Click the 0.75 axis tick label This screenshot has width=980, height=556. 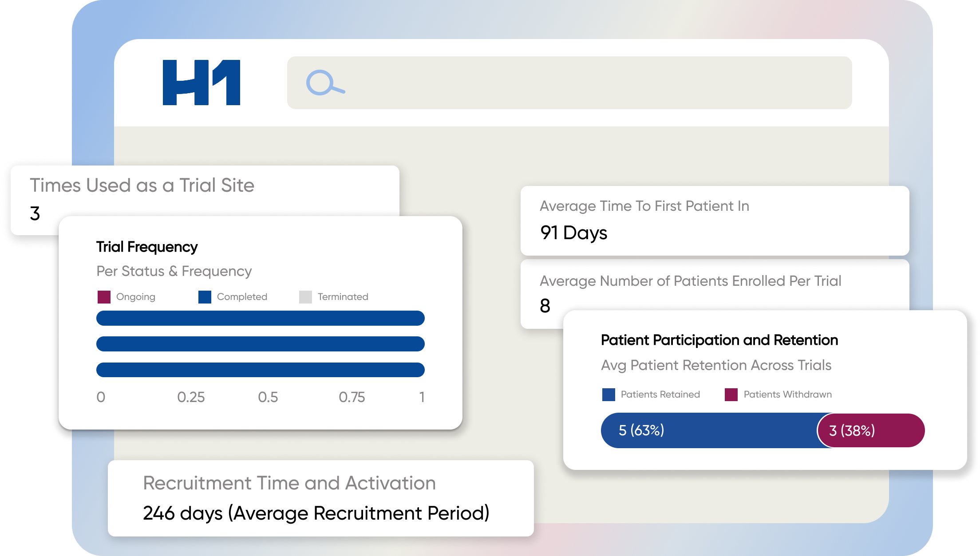[x=352, y=397]
